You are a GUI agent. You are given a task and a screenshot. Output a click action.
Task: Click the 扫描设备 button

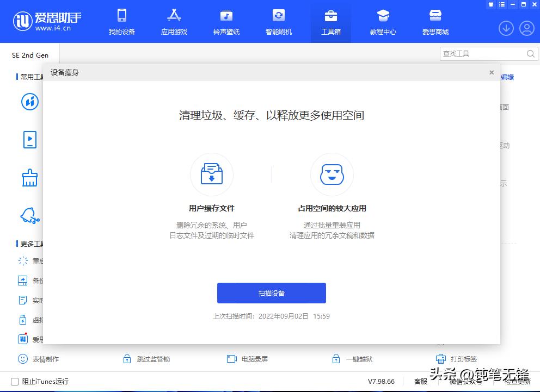click(271, 293)
